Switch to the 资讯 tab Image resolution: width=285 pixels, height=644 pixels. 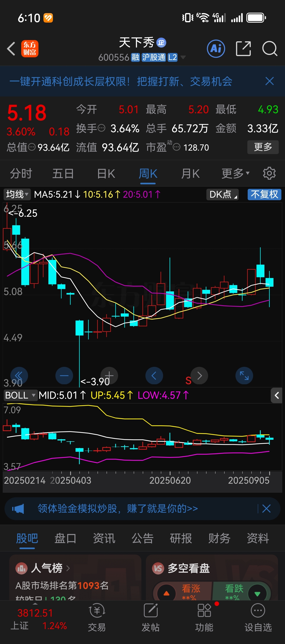[104, 538]
